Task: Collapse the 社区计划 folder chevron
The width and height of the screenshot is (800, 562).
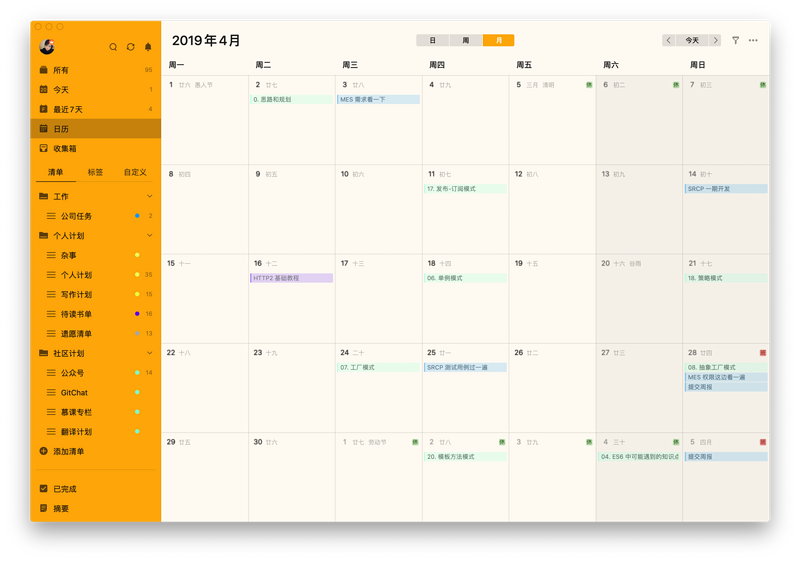Action: pos(149,353)
